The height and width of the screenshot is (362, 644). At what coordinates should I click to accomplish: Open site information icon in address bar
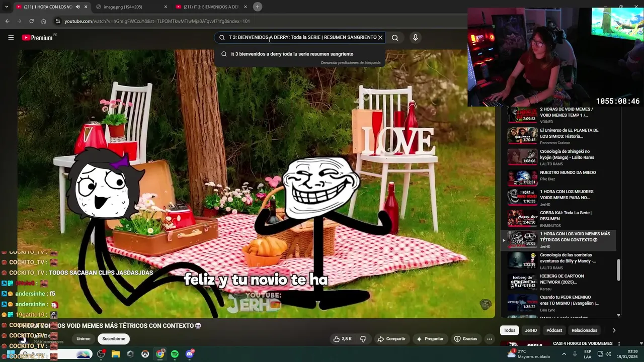(x=58, y=21)
